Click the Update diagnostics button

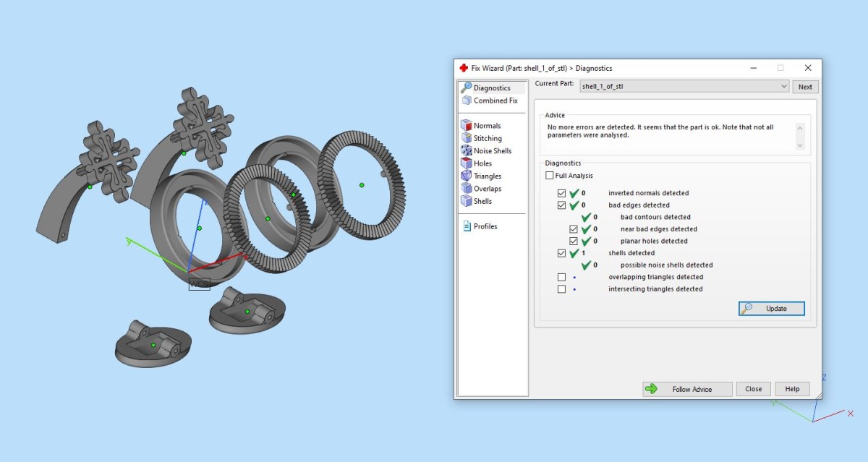[x=772, y=309]
